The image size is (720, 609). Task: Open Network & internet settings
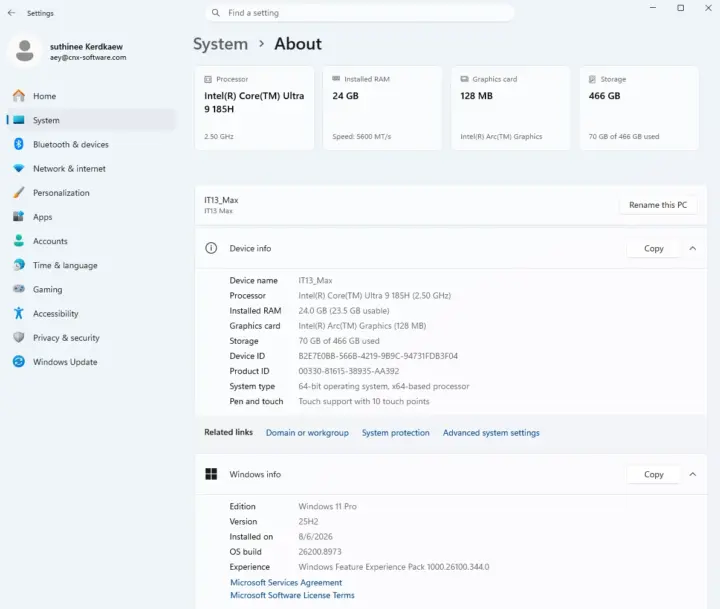91,169
